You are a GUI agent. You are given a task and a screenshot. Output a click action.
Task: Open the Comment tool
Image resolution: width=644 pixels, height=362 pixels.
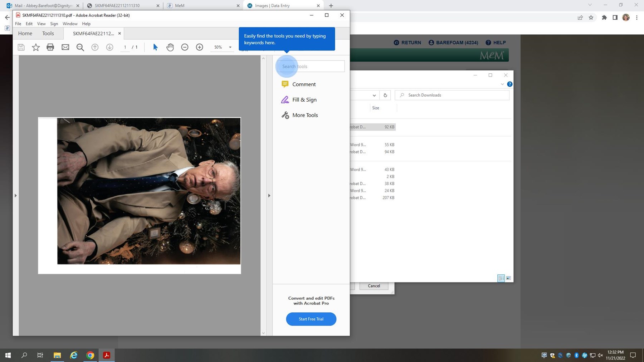click(304, 84)
